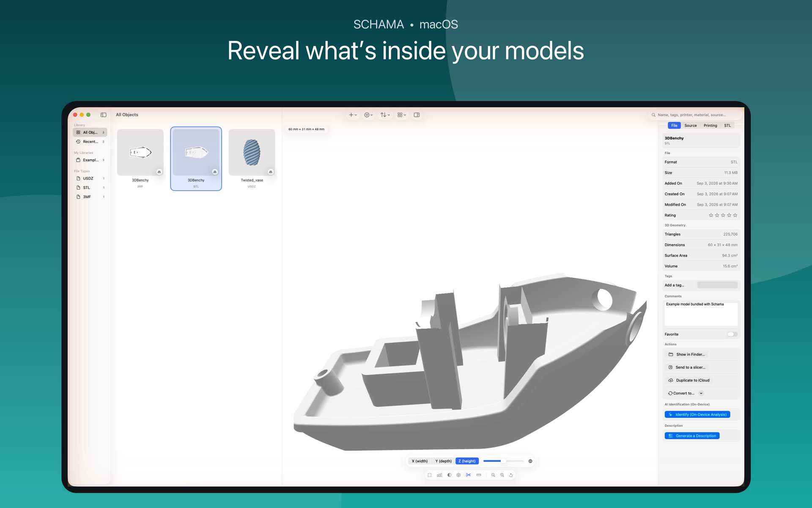Click Show in Finder button
This screenshot has width=812, height=508.
tap(687, 354)
